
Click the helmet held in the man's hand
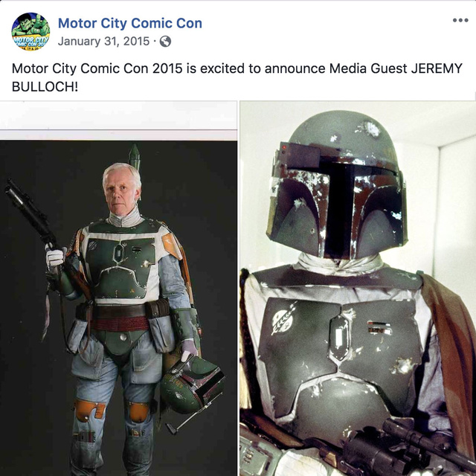[192, 385]
